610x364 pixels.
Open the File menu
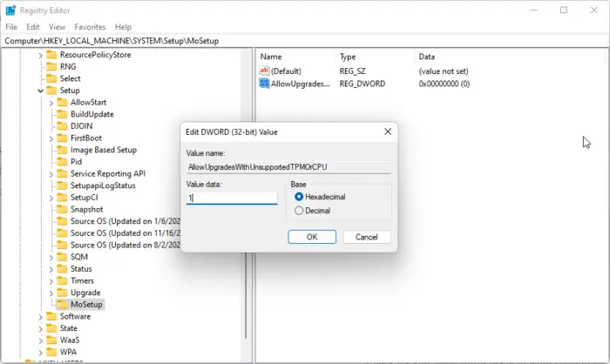pyautogui.click(x=11, y=27)
